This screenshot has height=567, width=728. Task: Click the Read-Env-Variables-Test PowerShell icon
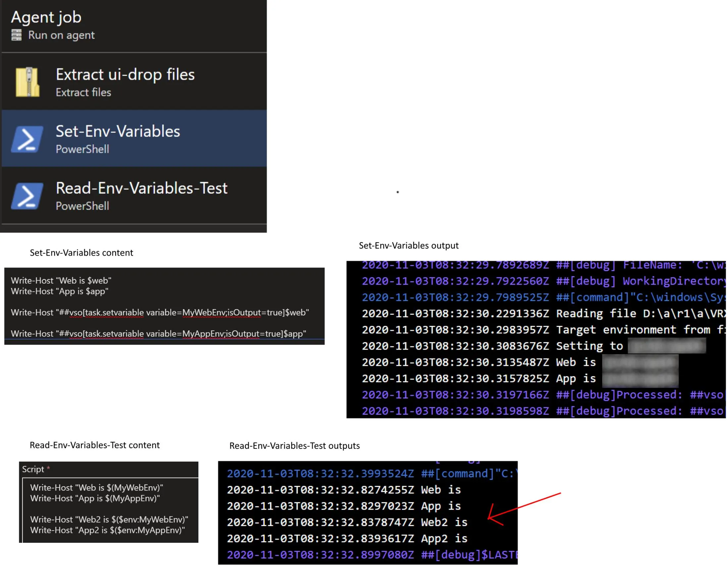click(x=27, y=196)
